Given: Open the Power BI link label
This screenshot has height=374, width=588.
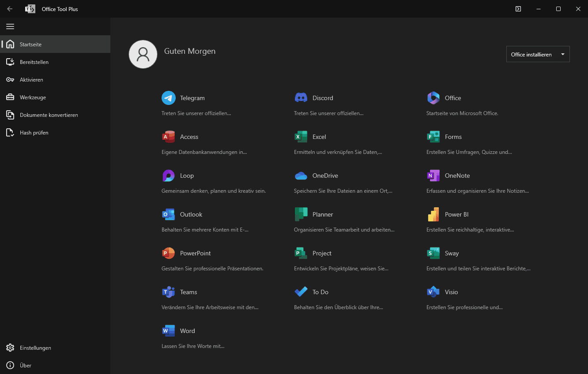Looking at the screenshot, I should (x=457, y=214).
